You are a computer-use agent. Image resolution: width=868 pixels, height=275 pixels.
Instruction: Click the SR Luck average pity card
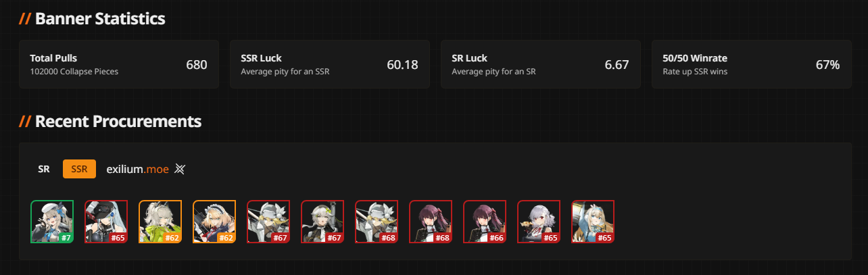(541, 64)
